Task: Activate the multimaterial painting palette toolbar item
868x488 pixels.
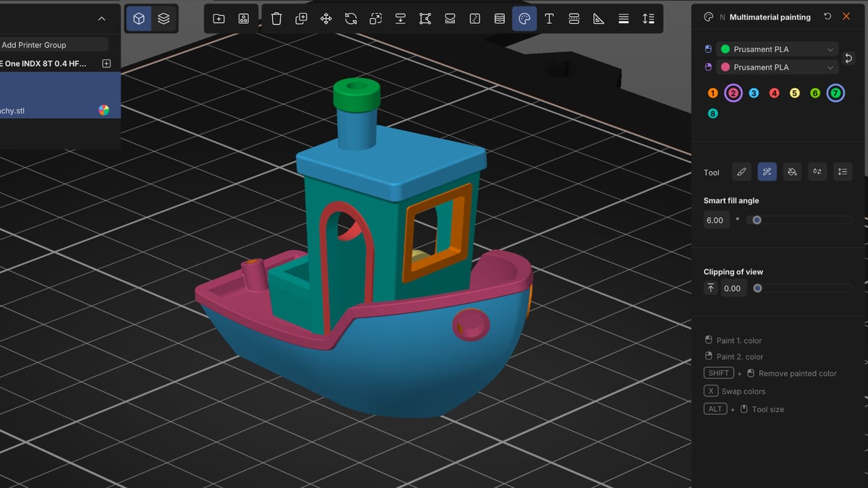Action: pos(524,19)
